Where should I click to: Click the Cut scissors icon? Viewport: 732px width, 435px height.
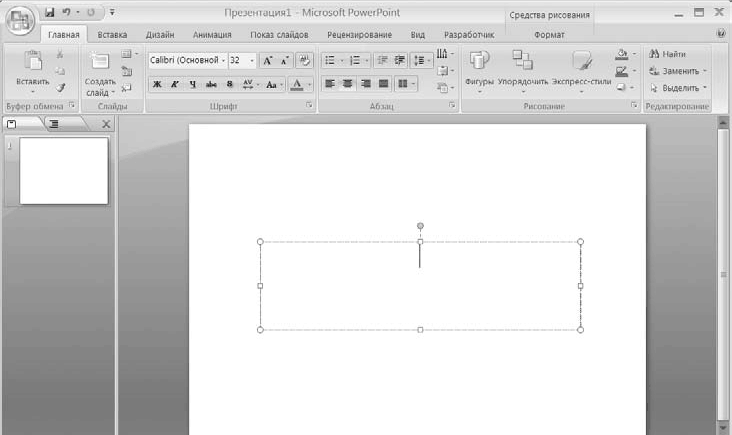(60, 53)
